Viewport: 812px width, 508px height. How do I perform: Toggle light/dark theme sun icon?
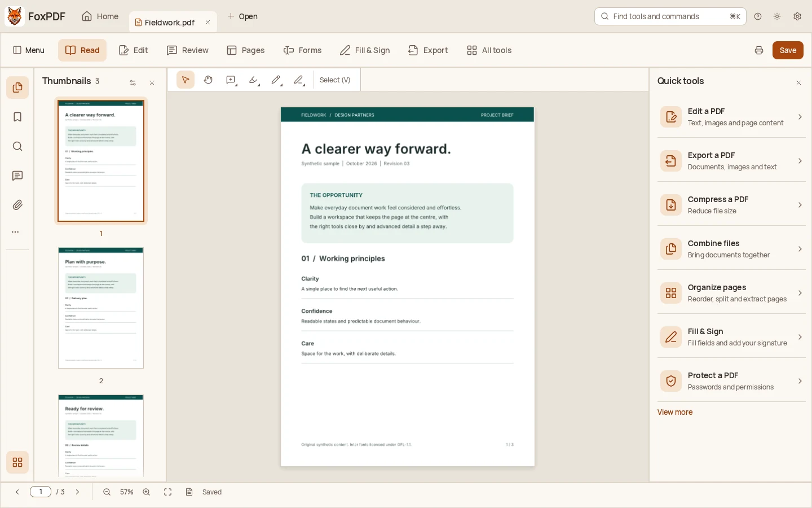pos(777,16)
